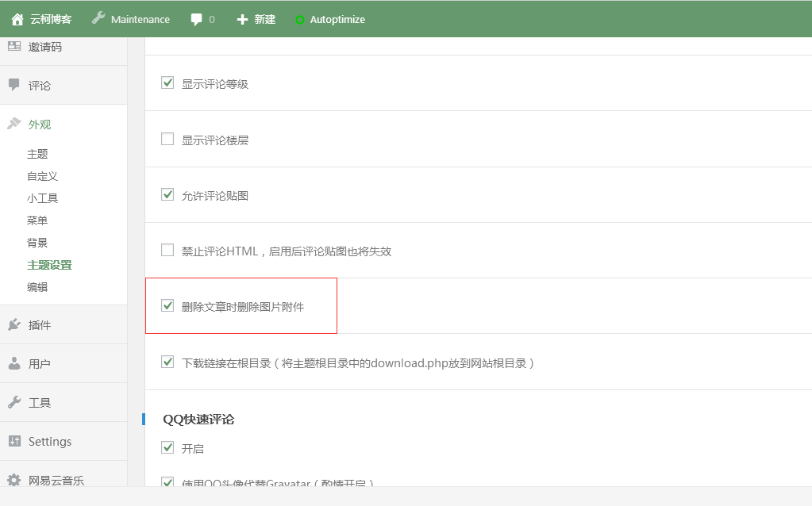Open the comments bubble icon in top bar
This screenshot has width=812, height=506.
point(197,19)
